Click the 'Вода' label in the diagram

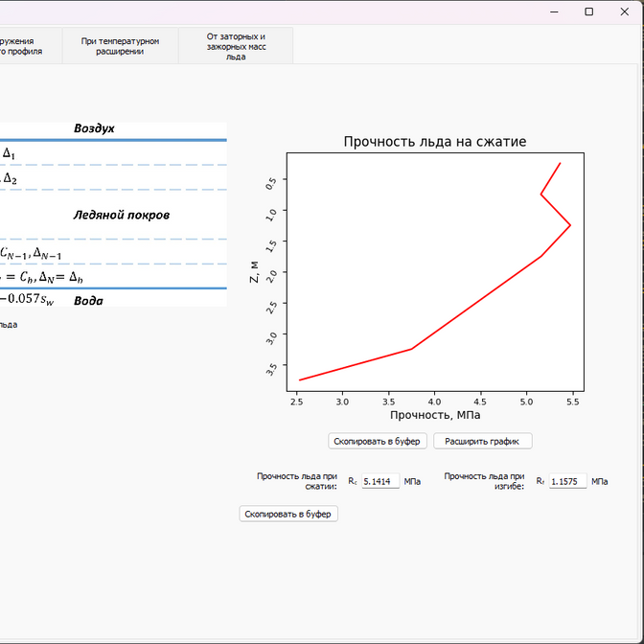(88, 301)
